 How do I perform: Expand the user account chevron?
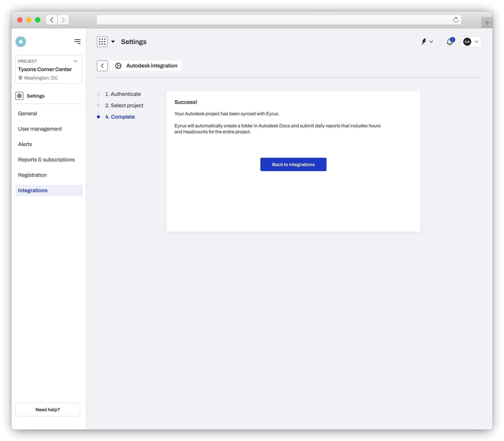tap(477, 42)
